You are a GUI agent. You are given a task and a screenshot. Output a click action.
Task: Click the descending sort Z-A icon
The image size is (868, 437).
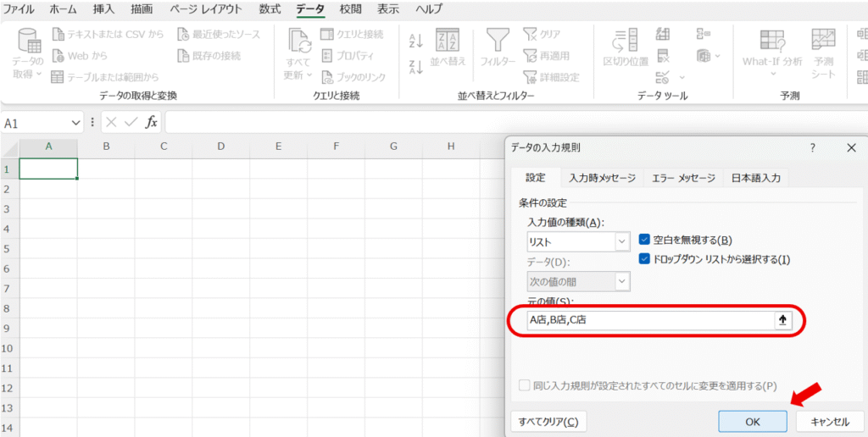416,65
